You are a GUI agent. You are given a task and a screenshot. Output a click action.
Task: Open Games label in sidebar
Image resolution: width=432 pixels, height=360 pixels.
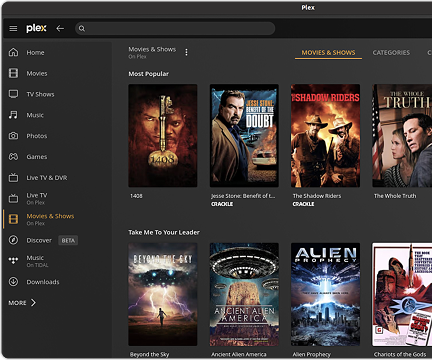point(37,157)
